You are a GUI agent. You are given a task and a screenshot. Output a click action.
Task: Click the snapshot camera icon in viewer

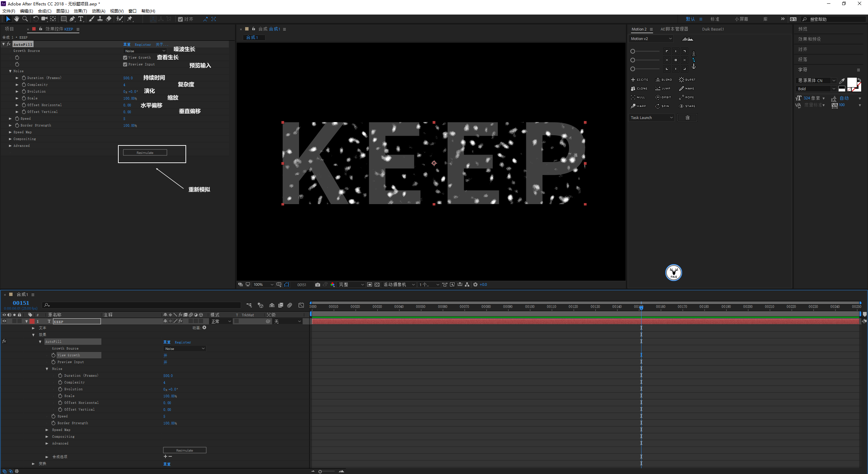pyautogui.click(x=317, y=284)
